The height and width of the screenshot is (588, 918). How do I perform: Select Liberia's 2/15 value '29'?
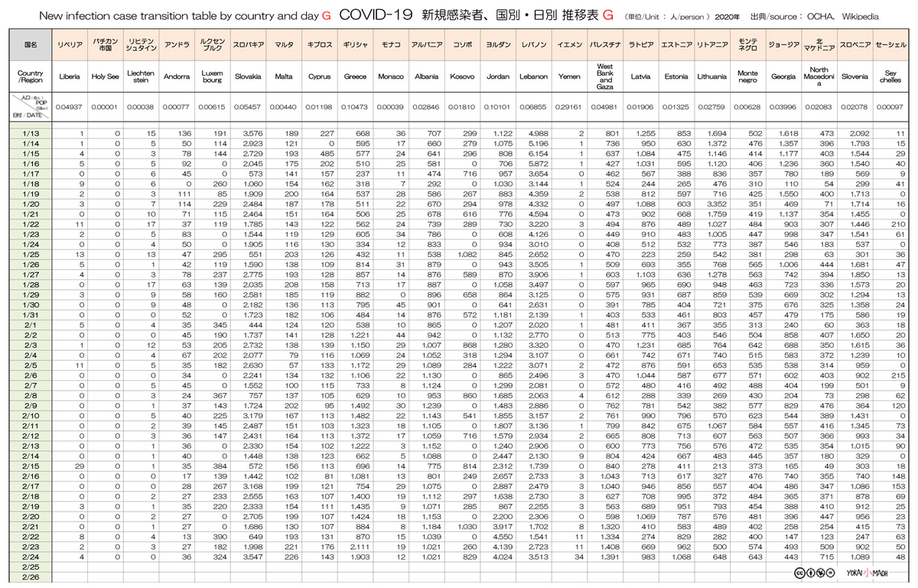[x=80, y=466]
